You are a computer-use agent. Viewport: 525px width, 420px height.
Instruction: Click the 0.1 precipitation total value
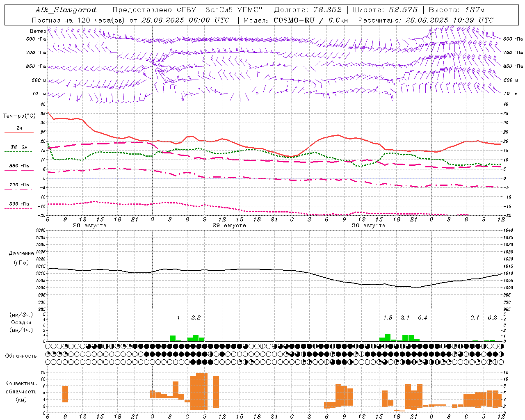point(475,317)
